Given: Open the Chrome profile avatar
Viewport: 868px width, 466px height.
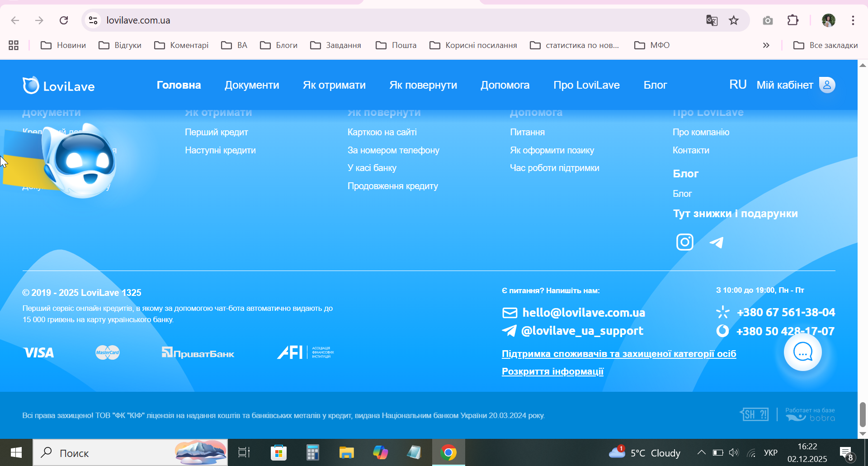Looking at the screenshot, I should (x=828, y=20).
